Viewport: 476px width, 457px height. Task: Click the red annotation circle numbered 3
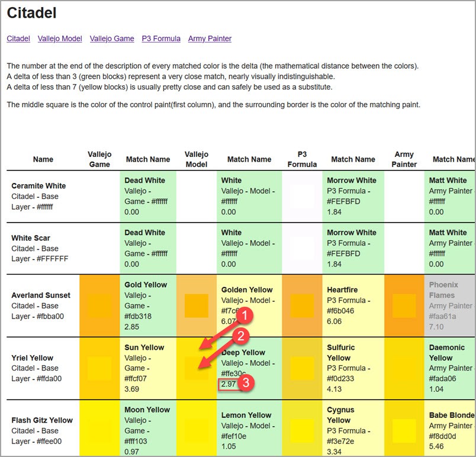point(248,384)
